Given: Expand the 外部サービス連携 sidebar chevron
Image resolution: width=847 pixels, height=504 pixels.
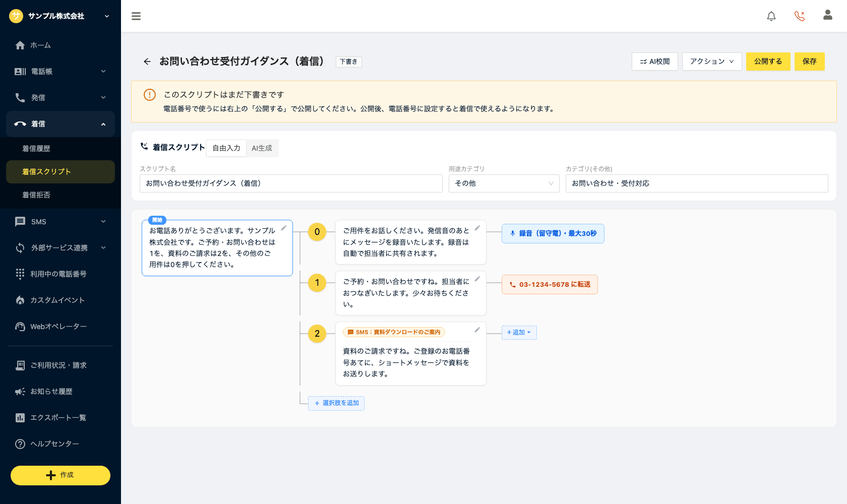Looking at the screenshot, I should [x=103, y=248].
